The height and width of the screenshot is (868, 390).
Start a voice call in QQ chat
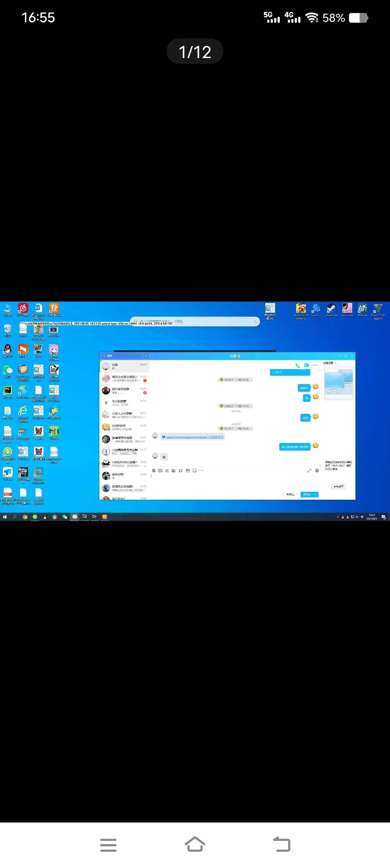coord(298,365)
